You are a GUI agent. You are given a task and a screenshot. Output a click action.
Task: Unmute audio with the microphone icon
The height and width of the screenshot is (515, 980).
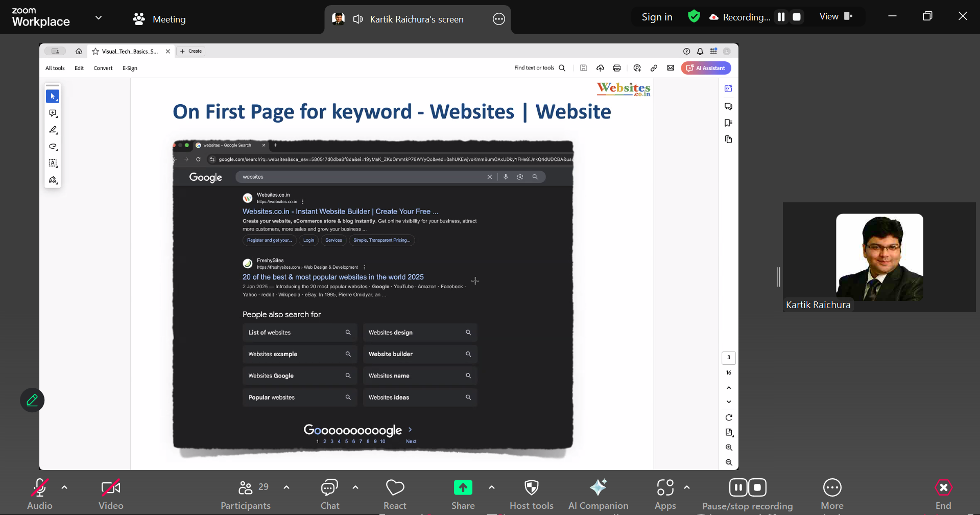tap(40, 488)
